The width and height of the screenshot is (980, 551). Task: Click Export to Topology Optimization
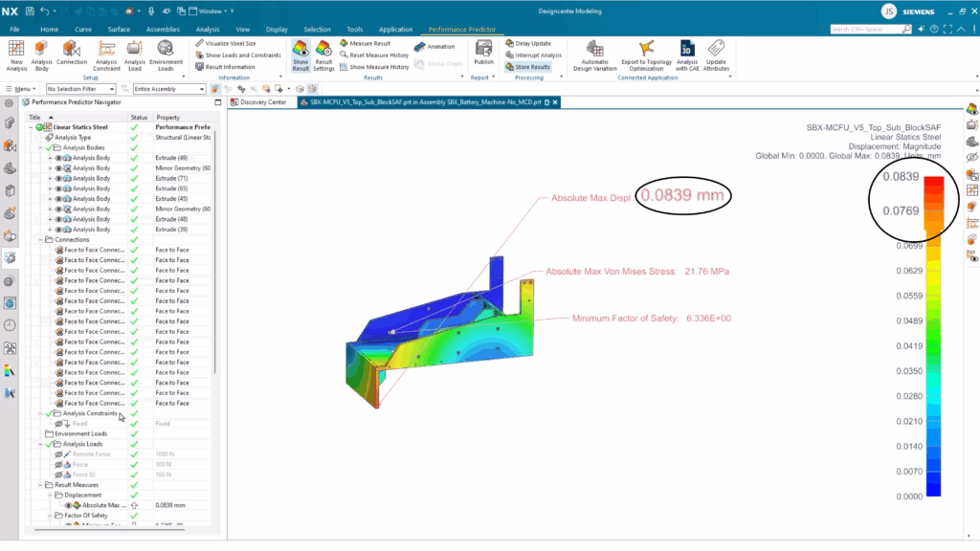[647, 54]
